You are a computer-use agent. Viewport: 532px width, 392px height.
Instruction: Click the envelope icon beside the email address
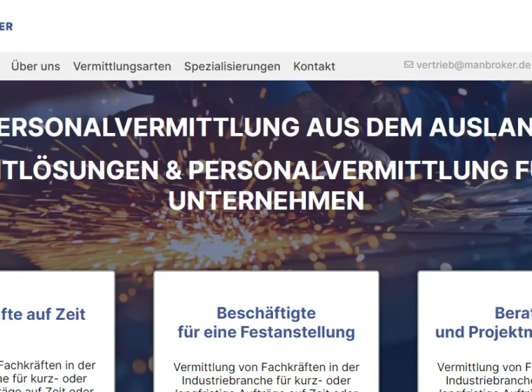click(409, 64)
